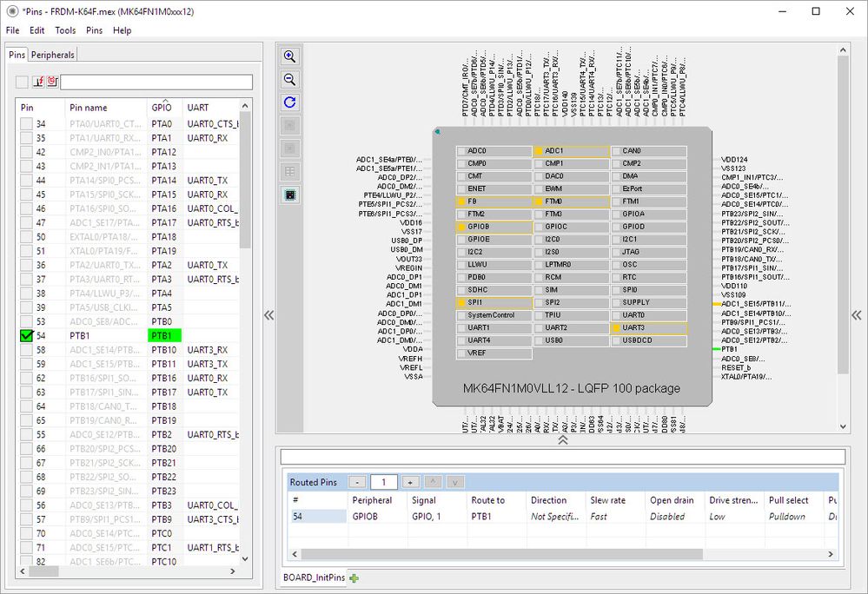Screen dimensions: 868x594
Task: Sort by Pin name column header
Action: click(x=106, y=108)
